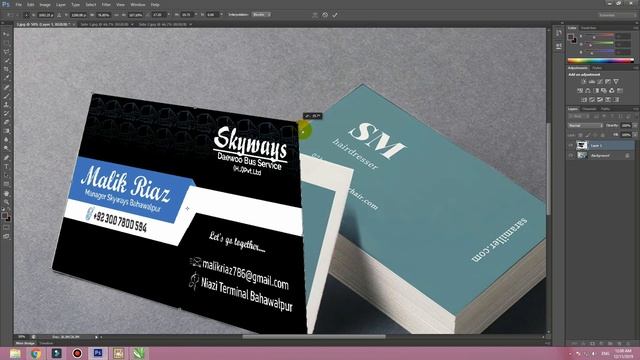640x360 pixels.
Task: Toggle lock position of layer
Action: coord(595,135)
